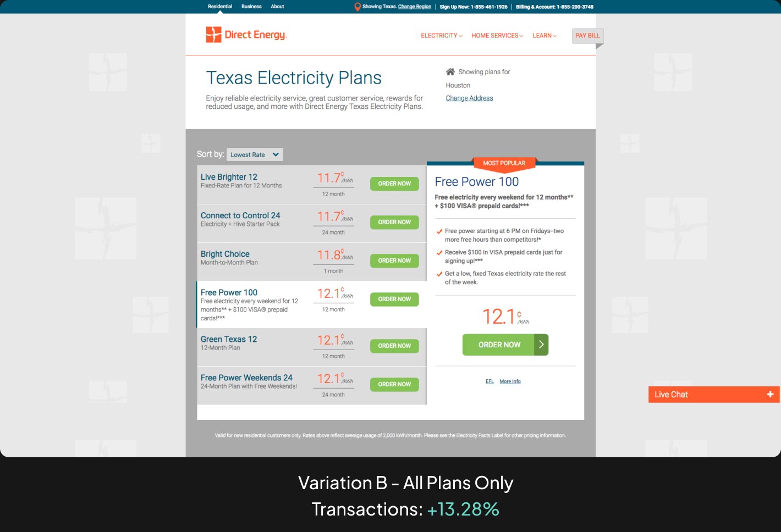Click the Change Address link
781x532 pixels.
(469, 98)
